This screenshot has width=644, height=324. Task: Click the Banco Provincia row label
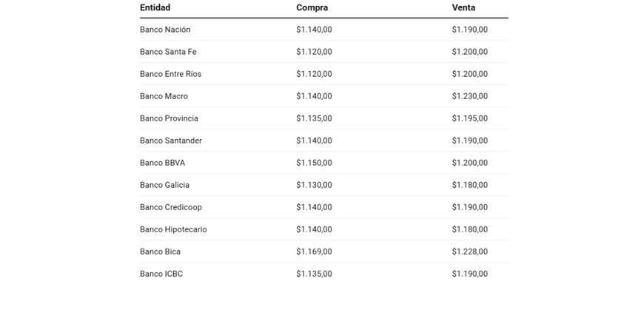169,118
